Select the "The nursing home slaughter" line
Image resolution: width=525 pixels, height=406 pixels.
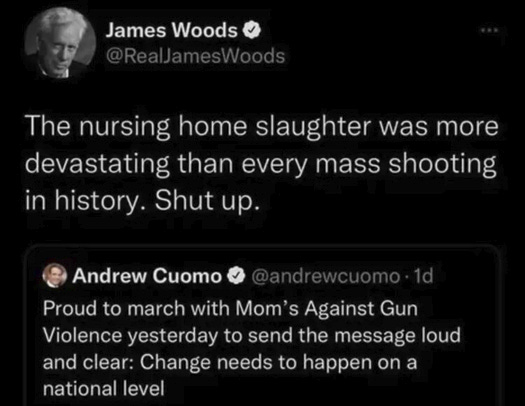pos(262,127)
